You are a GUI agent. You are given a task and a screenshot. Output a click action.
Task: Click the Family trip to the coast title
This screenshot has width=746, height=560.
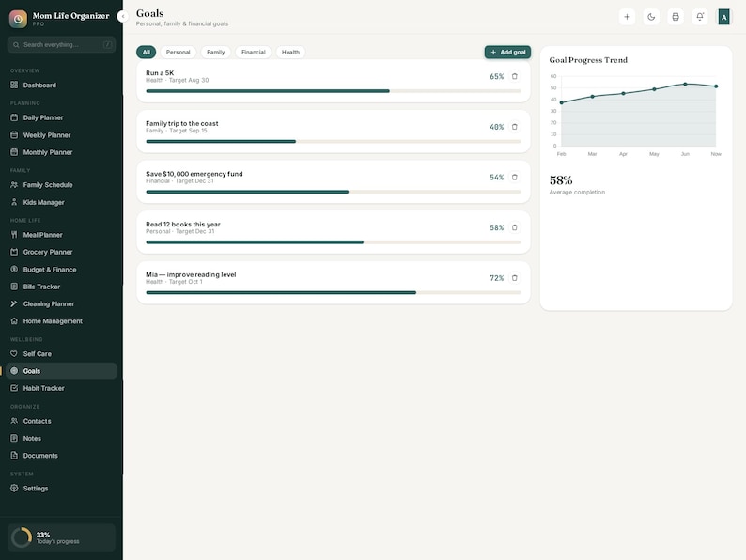click(182, 123)
